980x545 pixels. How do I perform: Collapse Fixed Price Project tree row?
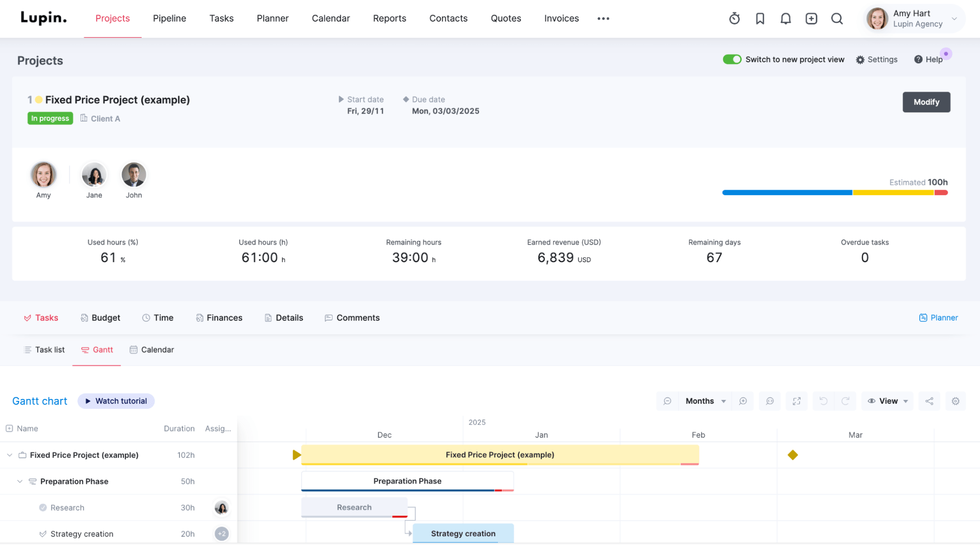pos(9,455)
